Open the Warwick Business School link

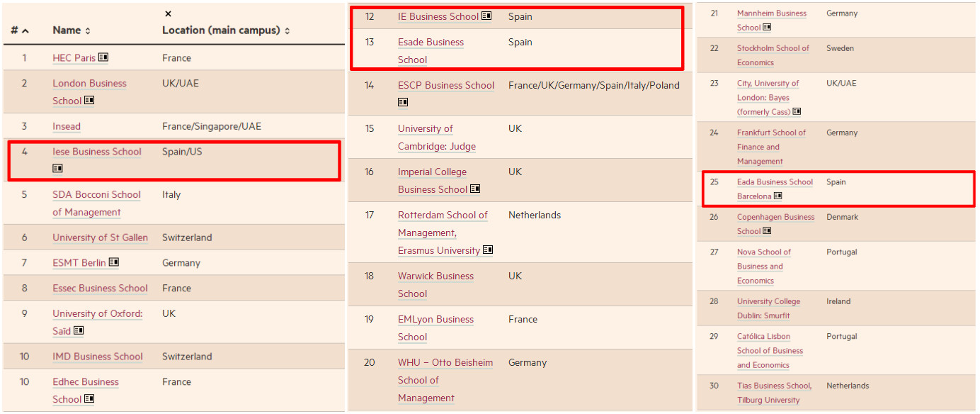pos(435,284)
